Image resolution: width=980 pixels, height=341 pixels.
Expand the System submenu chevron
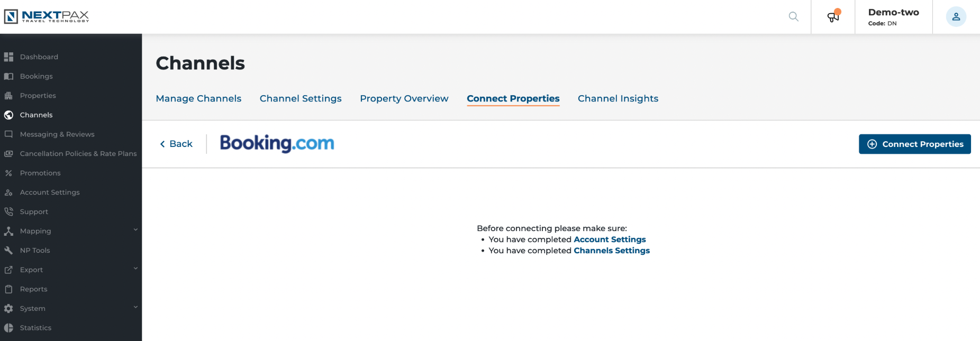[x=135, y=307]
